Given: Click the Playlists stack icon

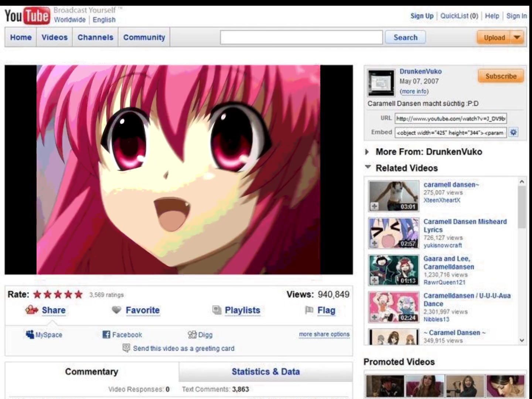Looking at the screenshot, I should [217, 310].
